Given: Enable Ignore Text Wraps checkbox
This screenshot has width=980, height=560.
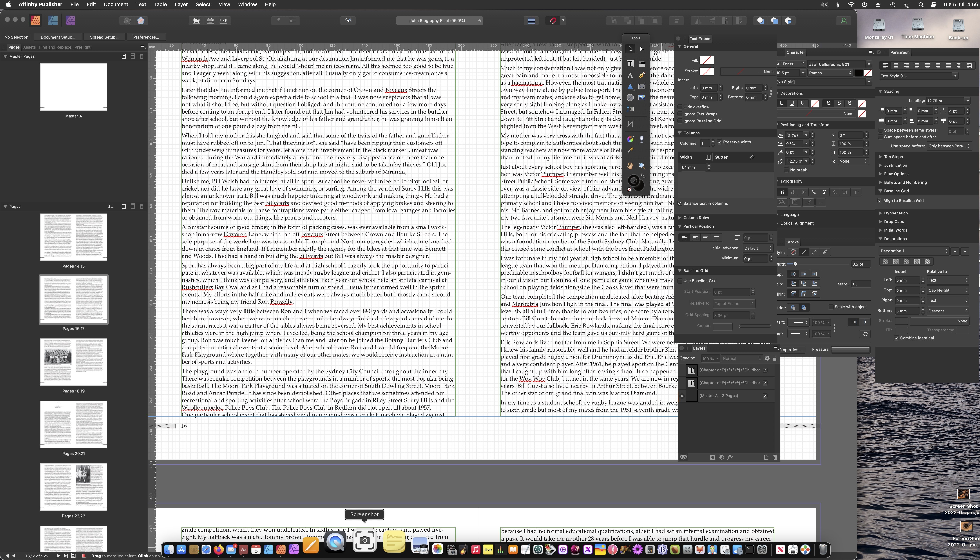Looking at the screenshot, I should 680,114.
